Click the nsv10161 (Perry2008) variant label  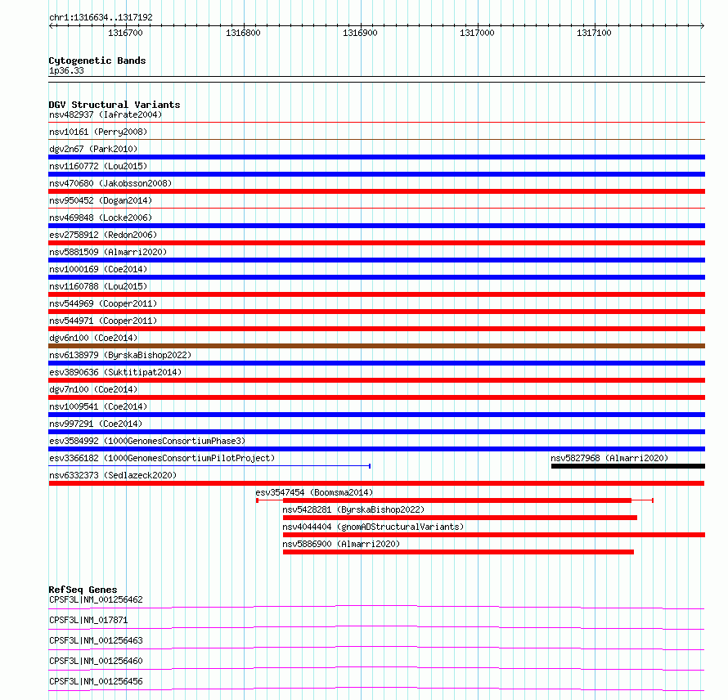pos(98,132)
